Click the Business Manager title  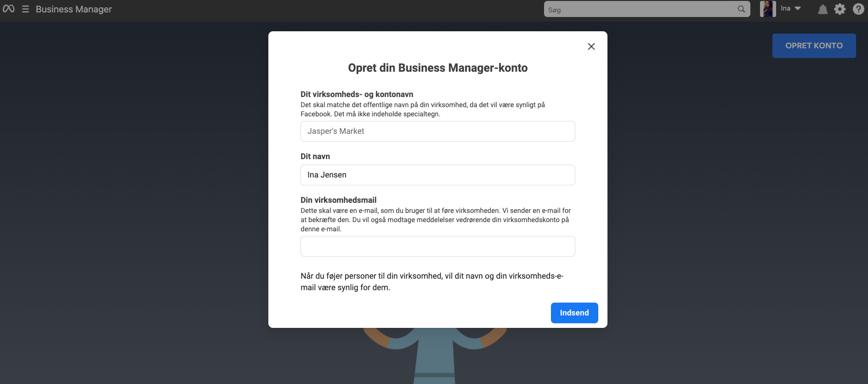(74, 9)
